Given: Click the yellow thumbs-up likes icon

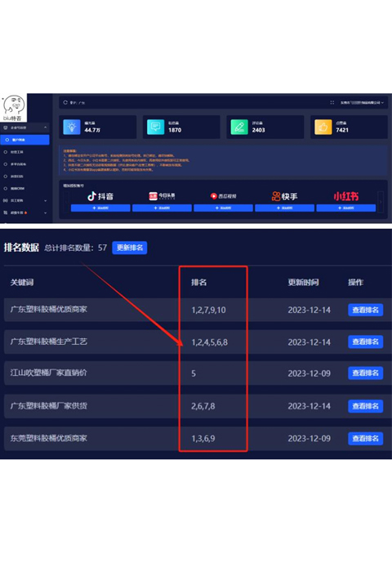Looking at the screenshot, I should [323, 127].
